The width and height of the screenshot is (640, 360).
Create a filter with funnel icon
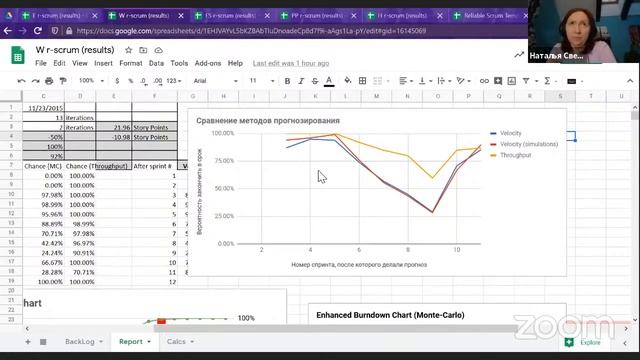(x=526, y=81)
